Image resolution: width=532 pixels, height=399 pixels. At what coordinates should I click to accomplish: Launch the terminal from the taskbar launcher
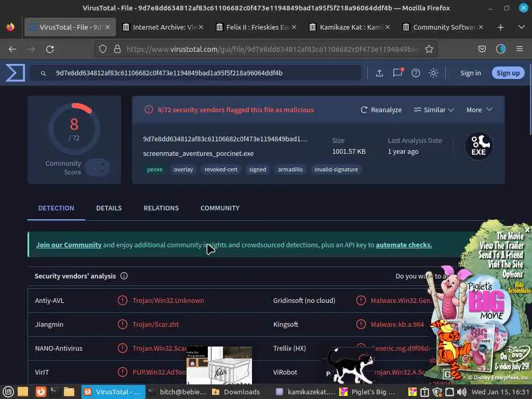55,392
